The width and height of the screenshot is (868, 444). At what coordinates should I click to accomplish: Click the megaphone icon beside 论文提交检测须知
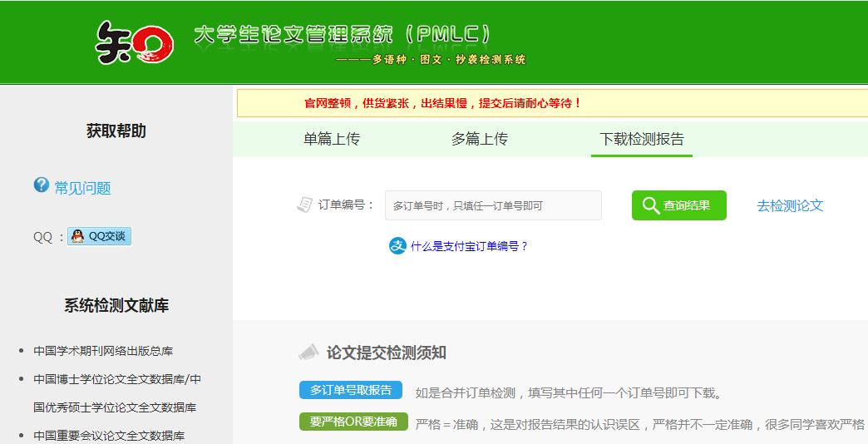coord(308,353)
